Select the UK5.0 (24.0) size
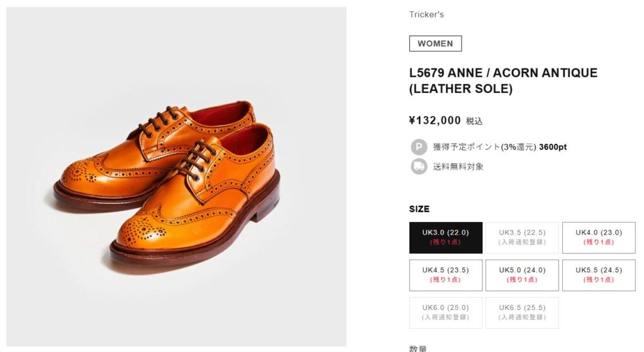 coord(522,275)
